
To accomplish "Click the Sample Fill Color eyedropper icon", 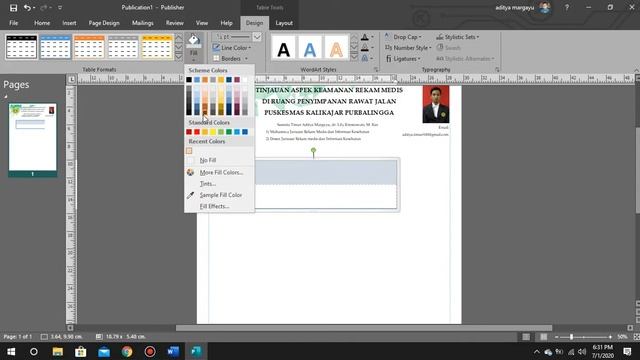I will tap(190, 195).
